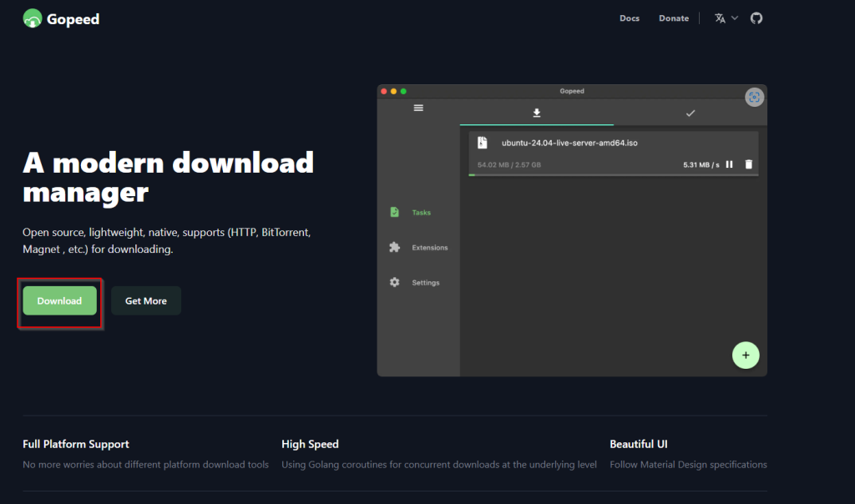Delete the ubuntu ISO download task
The image size is (855, 504).
[x=749, y=164]
